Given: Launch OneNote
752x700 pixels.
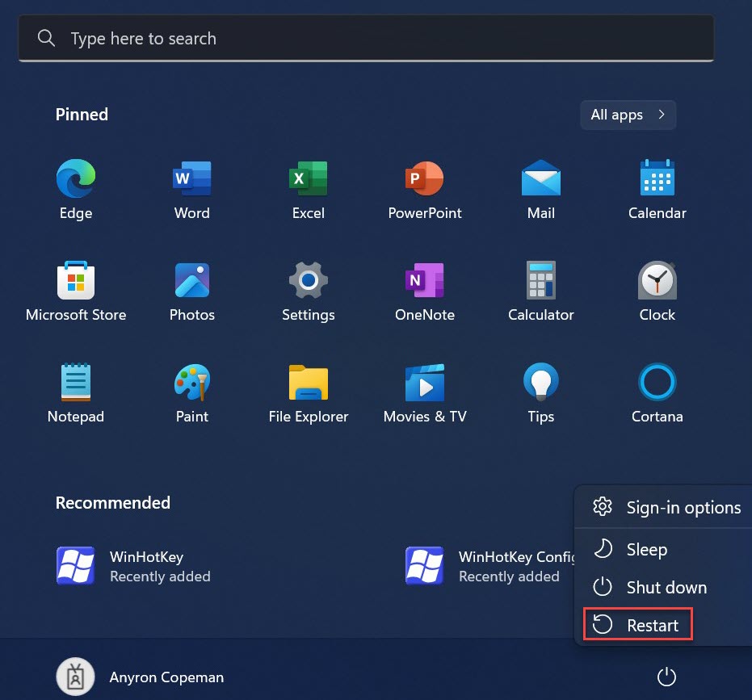Looking at the screenshot, I should click(424, 291).
